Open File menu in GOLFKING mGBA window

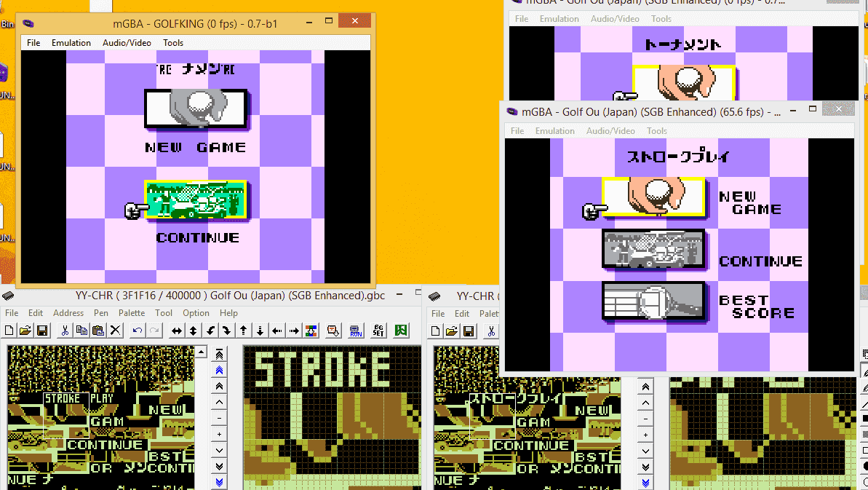(33, 43)
